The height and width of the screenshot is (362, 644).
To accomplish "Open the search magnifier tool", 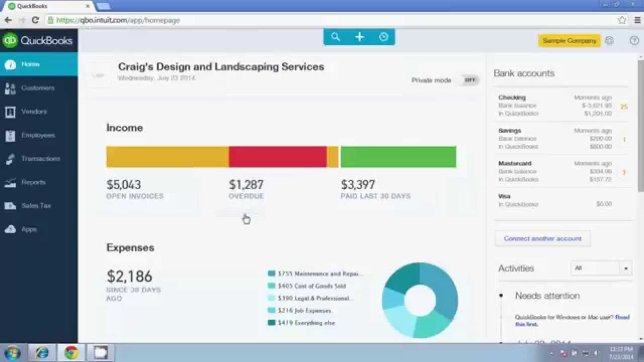I will coord(336,37).
